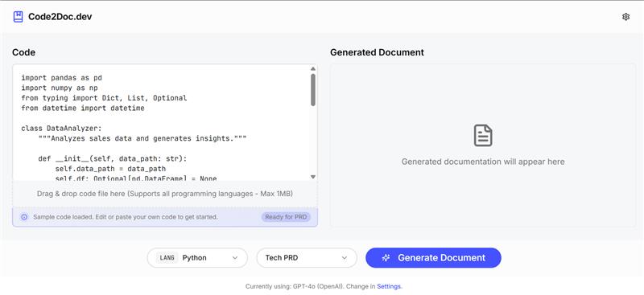
Task: Open the Settings link in footer
Action: (x=389, y=286)
